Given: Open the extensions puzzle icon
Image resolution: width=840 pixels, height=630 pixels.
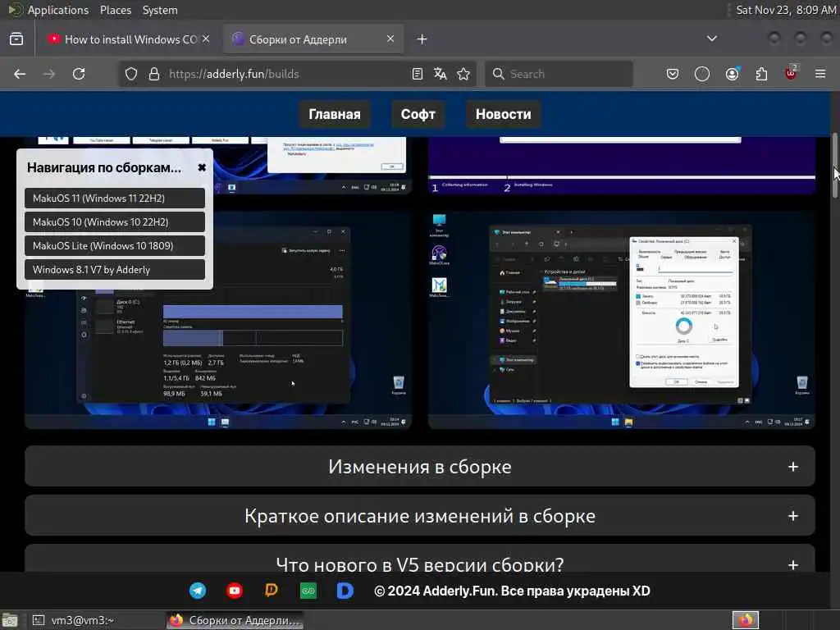Looking at the screenshot, I should [761, 74].
